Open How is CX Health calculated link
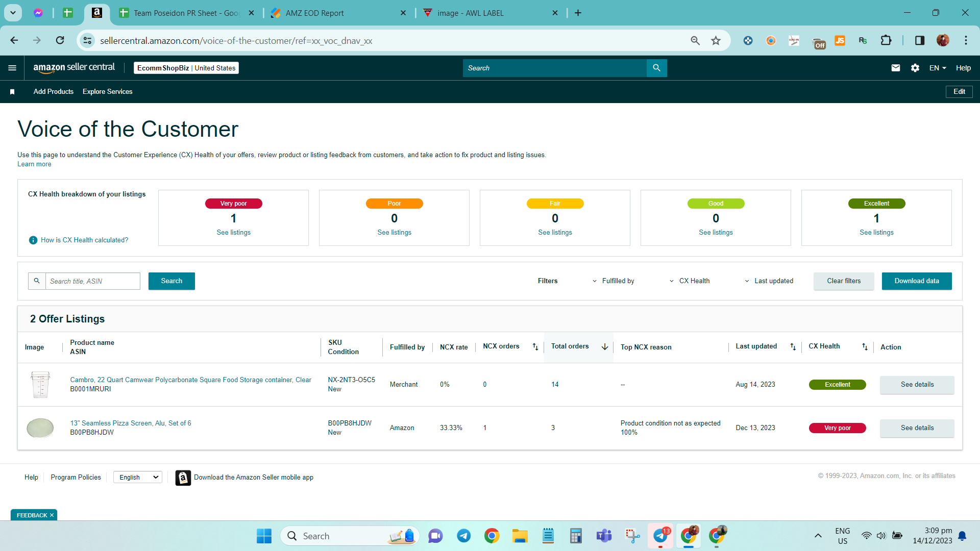 (85, 240)
